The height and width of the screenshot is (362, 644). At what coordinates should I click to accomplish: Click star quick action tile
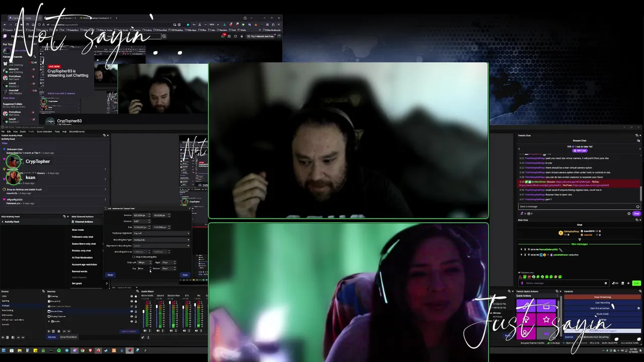click(546, 319)
